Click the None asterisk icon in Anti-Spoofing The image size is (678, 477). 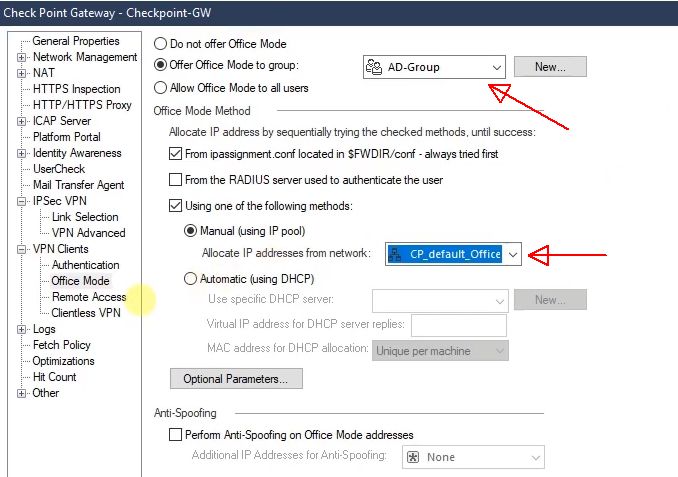pyautogui.click(x=413, y=457)
